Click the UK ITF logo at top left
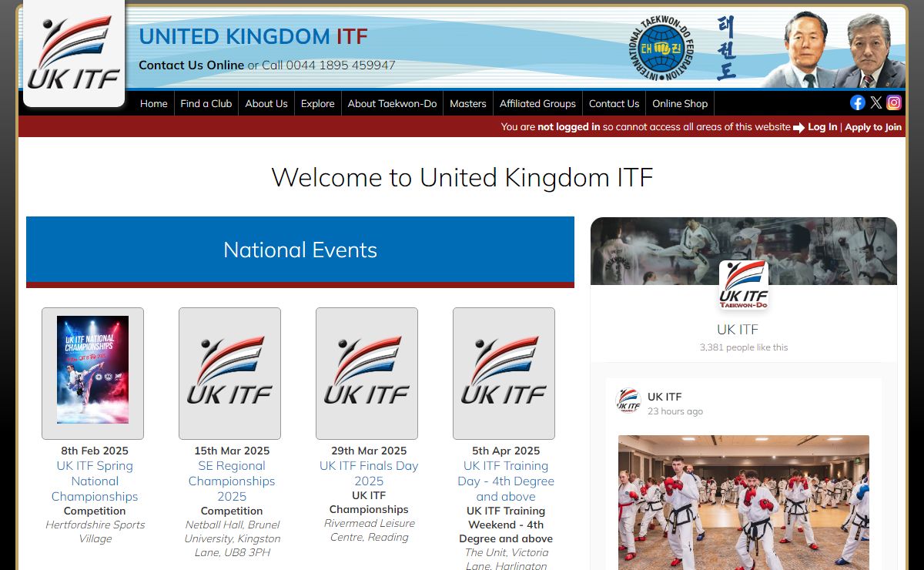924x570 pixels. pos(74,52)
